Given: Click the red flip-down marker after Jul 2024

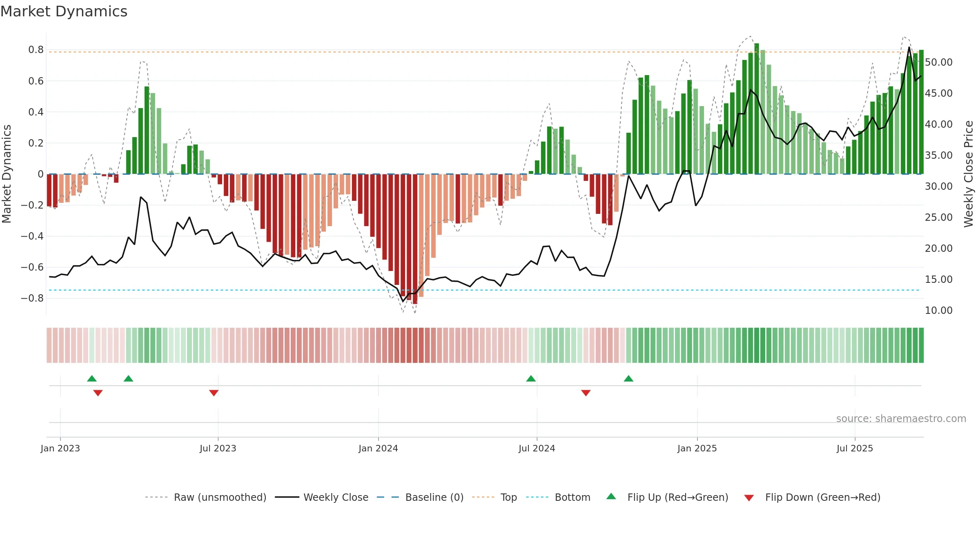Looking at the screenshot, I should (x=586, y=393).
